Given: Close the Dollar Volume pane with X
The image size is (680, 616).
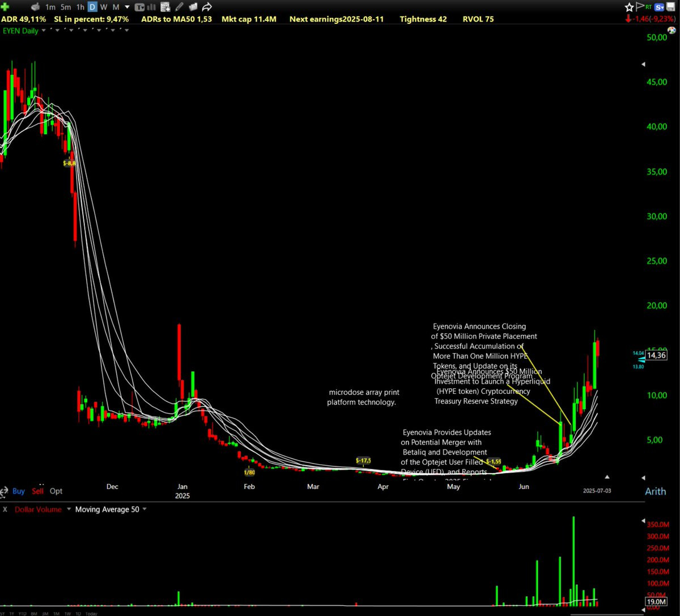Looking at the screenshot, I should pos(5,509).
